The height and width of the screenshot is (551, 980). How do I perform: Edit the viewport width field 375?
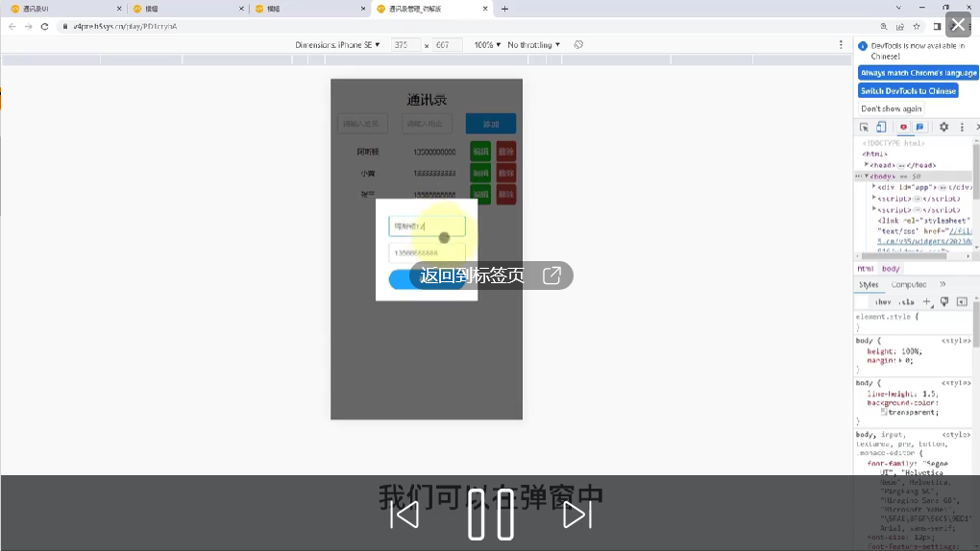[x=405, y=45]
